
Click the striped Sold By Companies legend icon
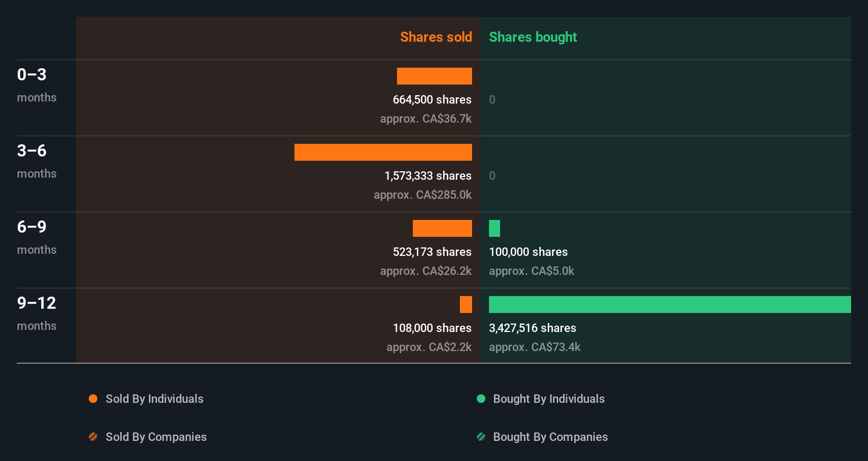[93, 437]
